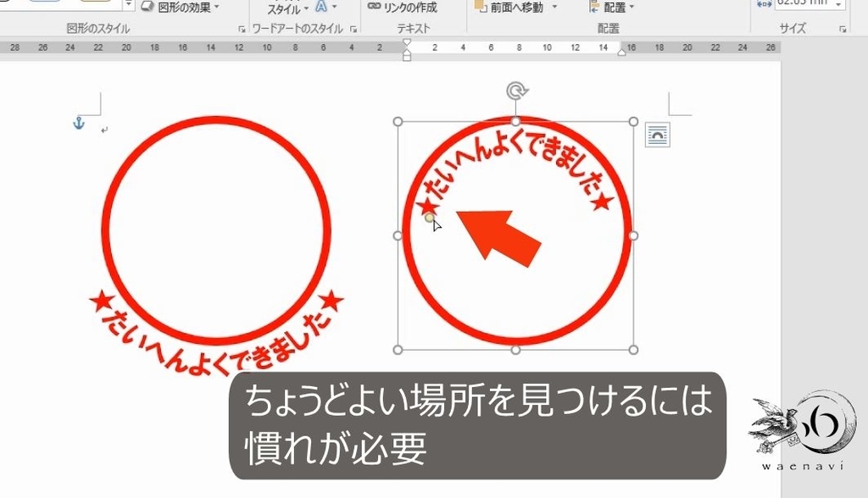Open the 図形のスタイル dialog launcher
Image resolution: width=868 pixels, height=498 pixels.
(242, 30)
